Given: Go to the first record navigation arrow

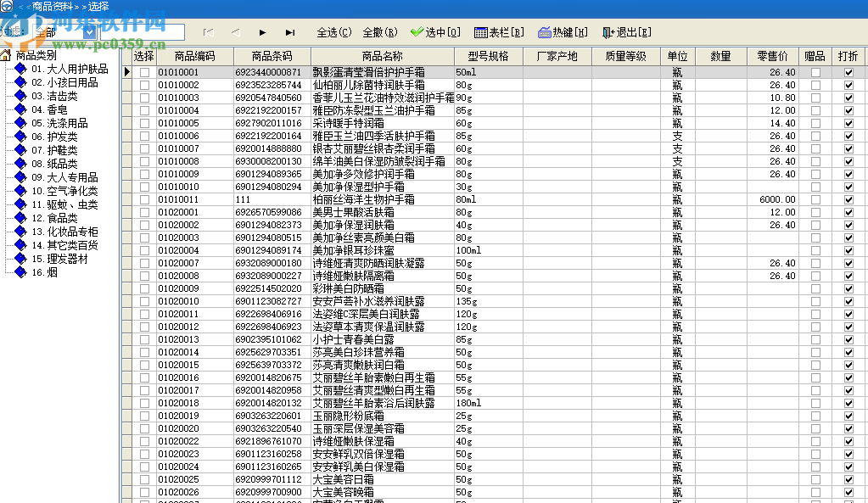Looking at the screenshot, I should point(208,32).
